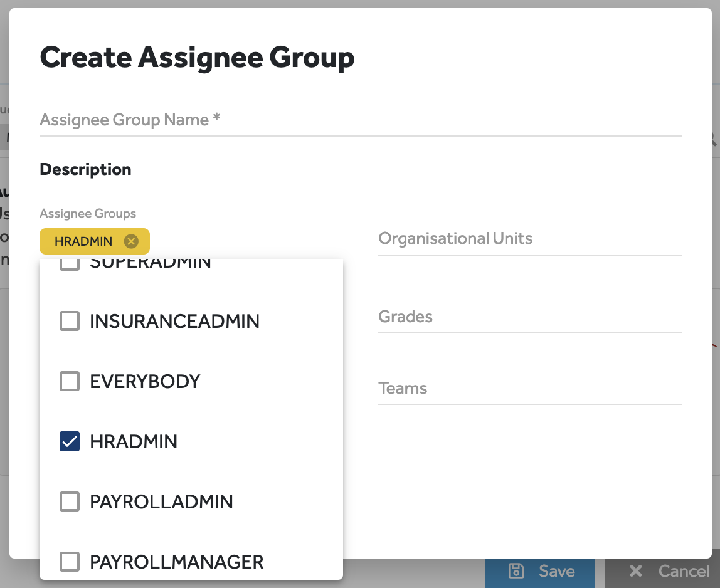Screen dimensions: 720x588
Task: Expand the Grades dropdown field
Action: (529, 317)
